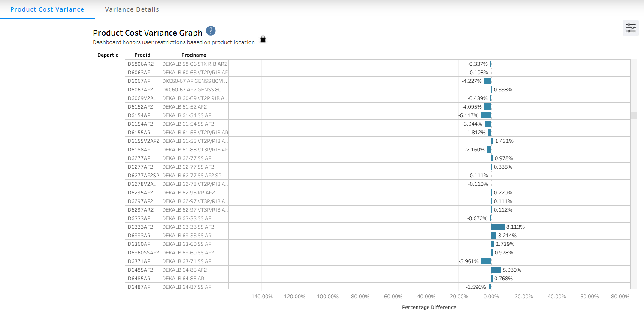
Task: Click the Percentage Difference axis title
Action: (x=429, y=307)
